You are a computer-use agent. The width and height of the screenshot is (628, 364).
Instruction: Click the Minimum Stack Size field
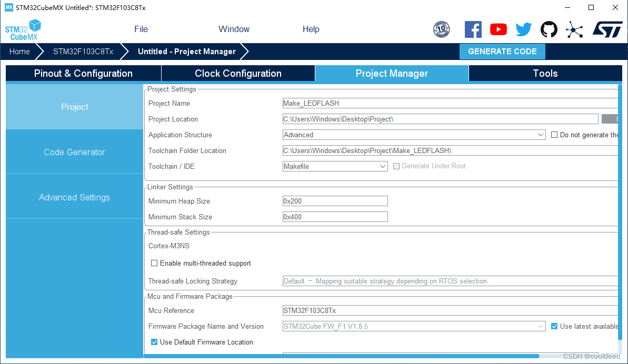click(335, 217)
